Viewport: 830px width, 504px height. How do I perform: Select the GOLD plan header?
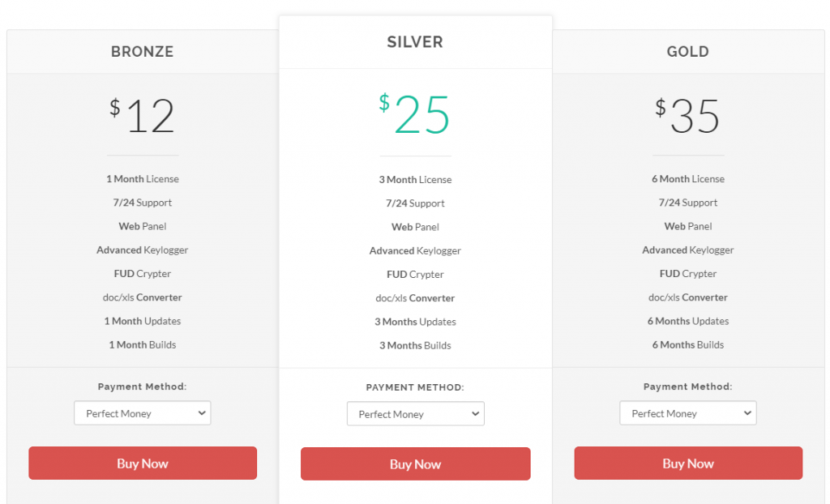[x=688, y=52]
